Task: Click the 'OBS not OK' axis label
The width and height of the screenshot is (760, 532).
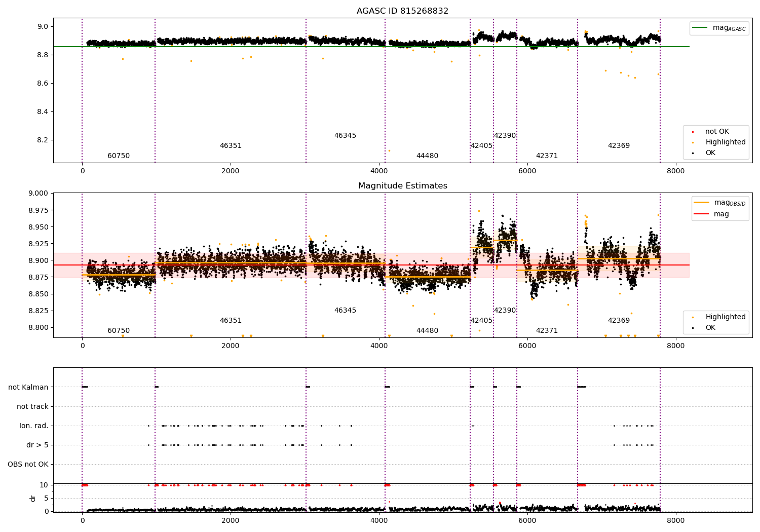Action: 28,465
